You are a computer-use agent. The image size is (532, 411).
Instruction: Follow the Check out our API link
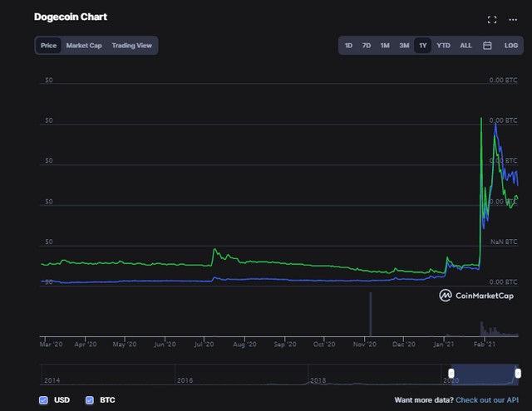click(x=487, y=400)
